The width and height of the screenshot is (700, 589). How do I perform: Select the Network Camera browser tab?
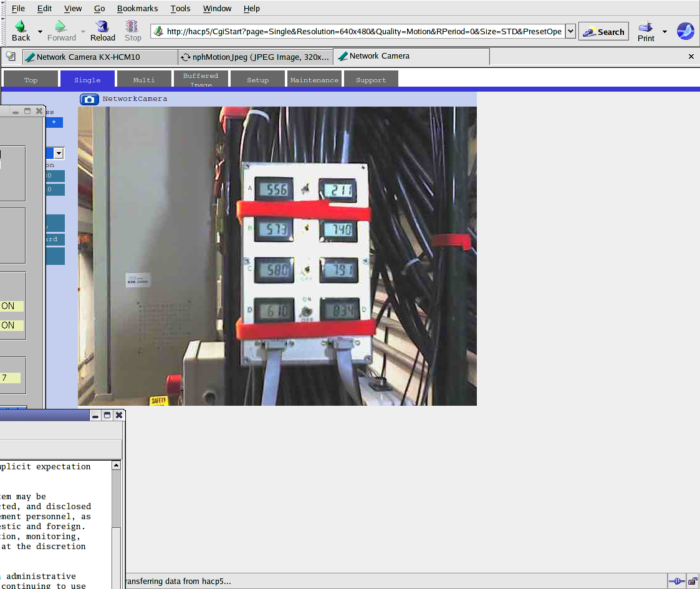[x=411, y=56]
